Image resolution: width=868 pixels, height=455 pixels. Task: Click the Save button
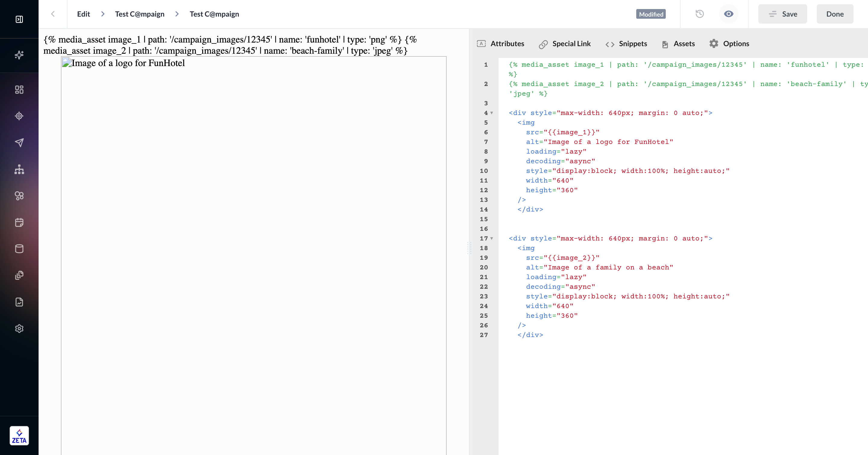tap(782, 14)
